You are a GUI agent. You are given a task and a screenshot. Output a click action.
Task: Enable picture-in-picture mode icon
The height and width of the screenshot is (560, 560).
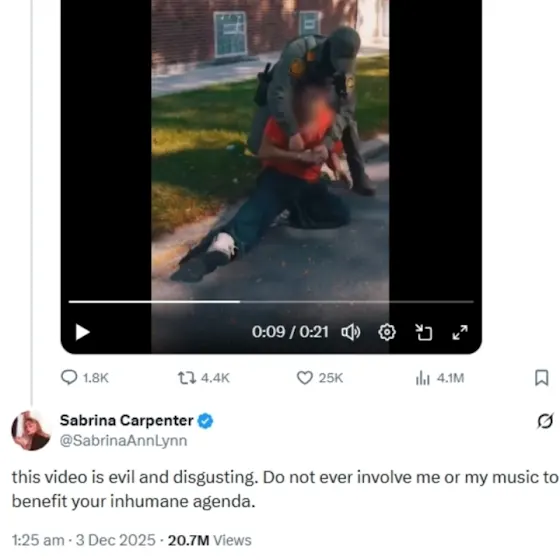[x=424, y=332]
